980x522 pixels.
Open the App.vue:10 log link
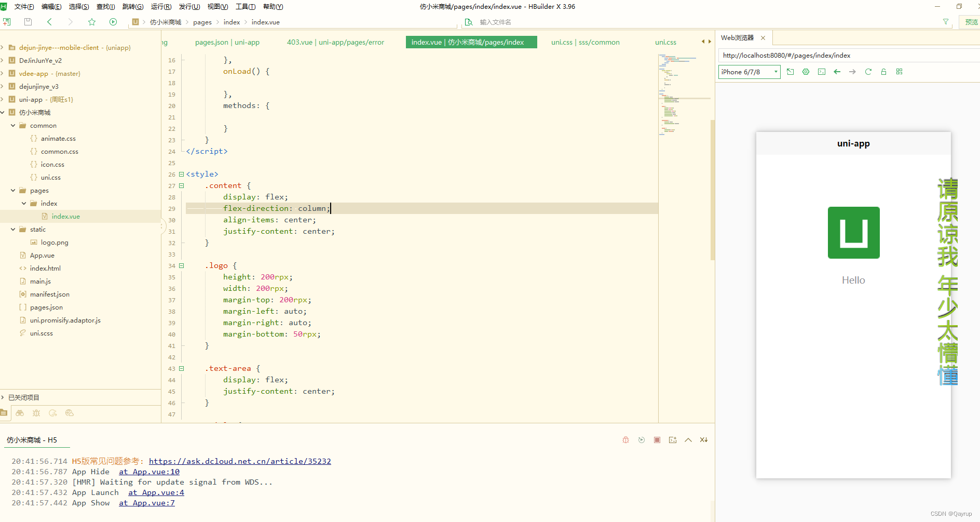point(149,472)
